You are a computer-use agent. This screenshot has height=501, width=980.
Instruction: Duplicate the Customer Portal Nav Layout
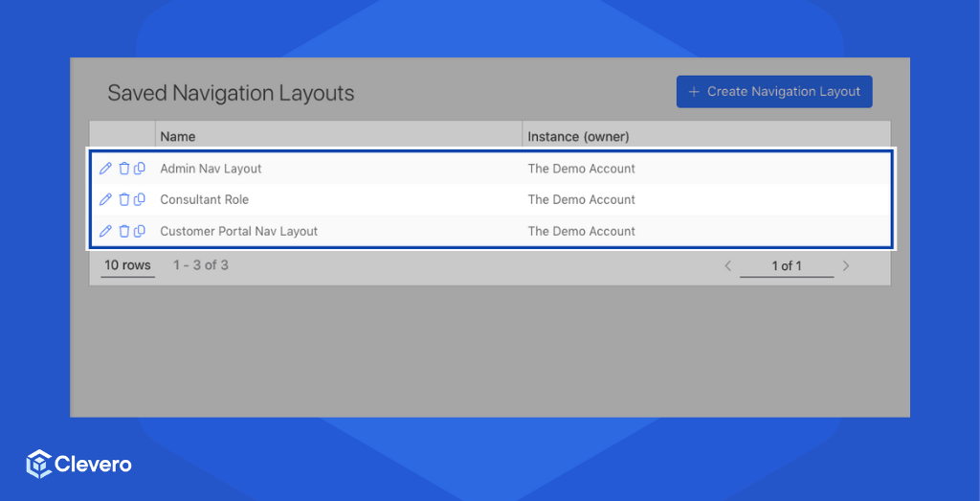(140, 231)
